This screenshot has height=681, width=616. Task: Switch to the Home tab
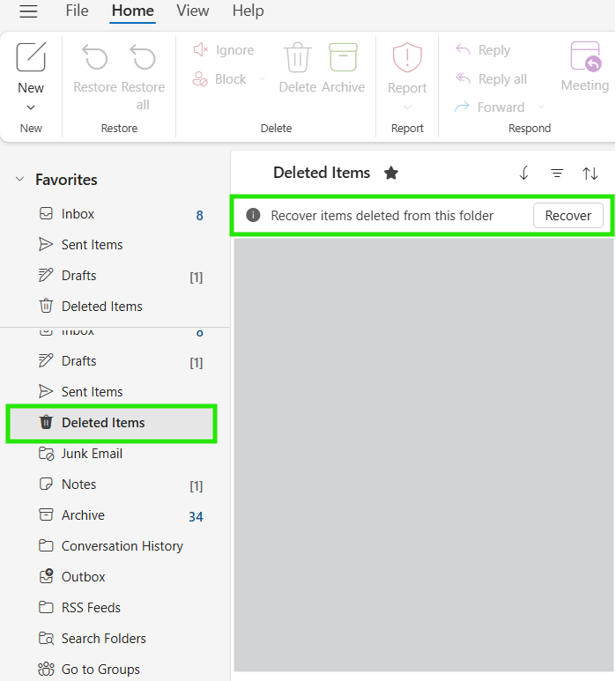(x=132, y=11)
